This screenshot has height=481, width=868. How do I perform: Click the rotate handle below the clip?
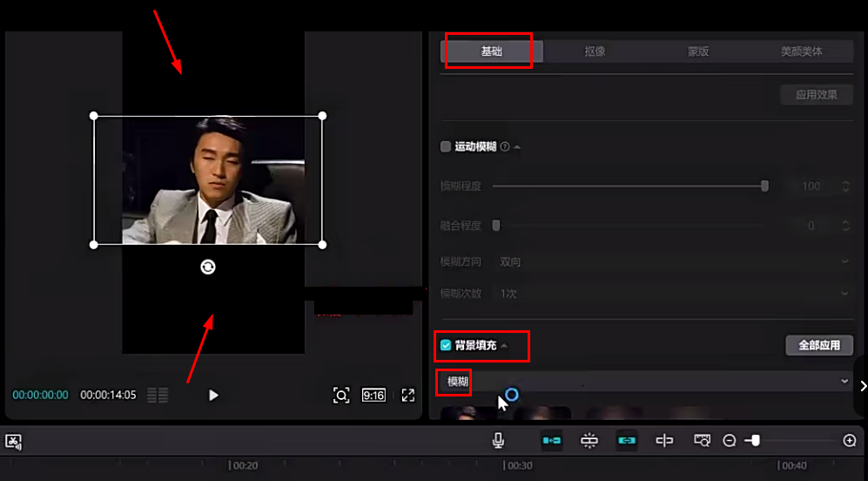[207, 268]
